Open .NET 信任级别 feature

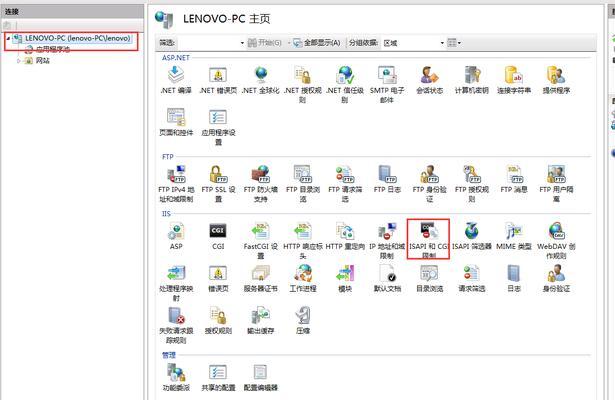click(x=345, y=84)
